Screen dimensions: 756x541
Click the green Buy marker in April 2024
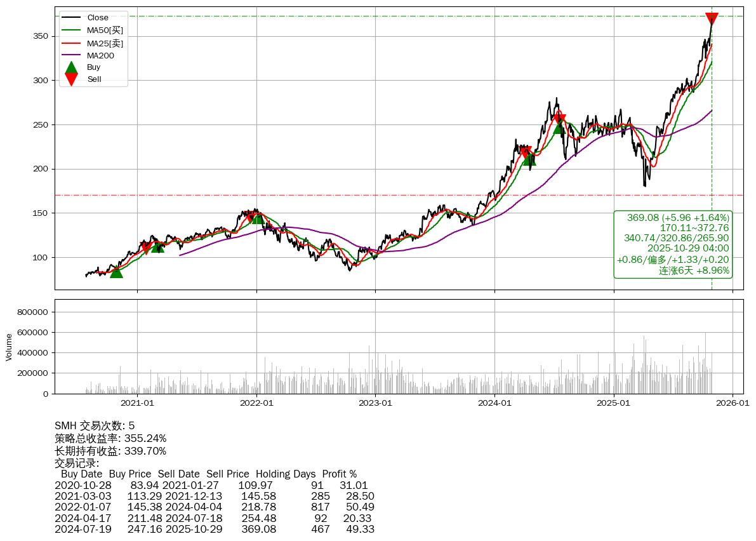(x=529, y=159)
